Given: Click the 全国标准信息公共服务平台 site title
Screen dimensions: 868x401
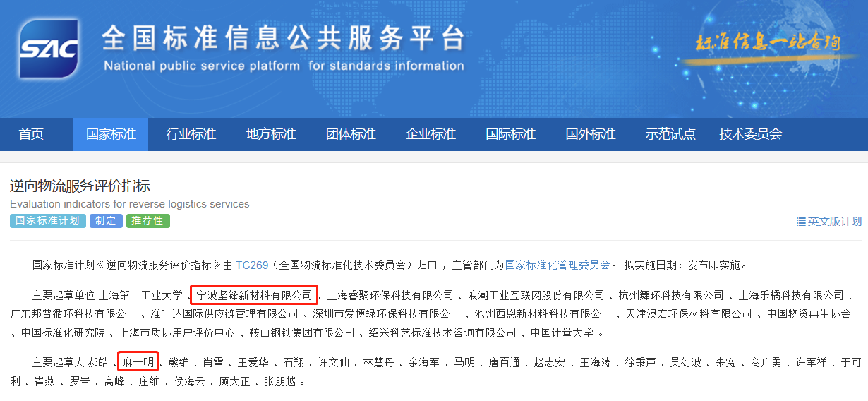Looking at the screenshot, I should tap(283, 38).
